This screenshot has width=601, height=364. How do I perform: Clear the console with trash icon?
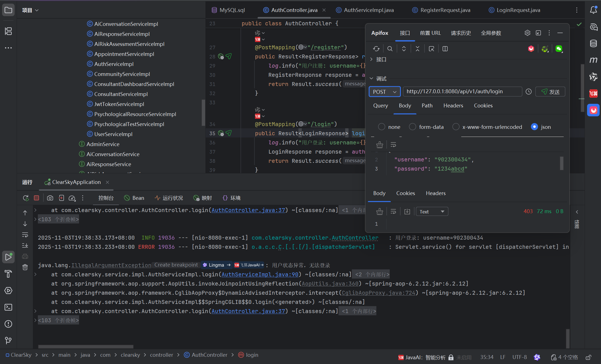tap(25, 267)
